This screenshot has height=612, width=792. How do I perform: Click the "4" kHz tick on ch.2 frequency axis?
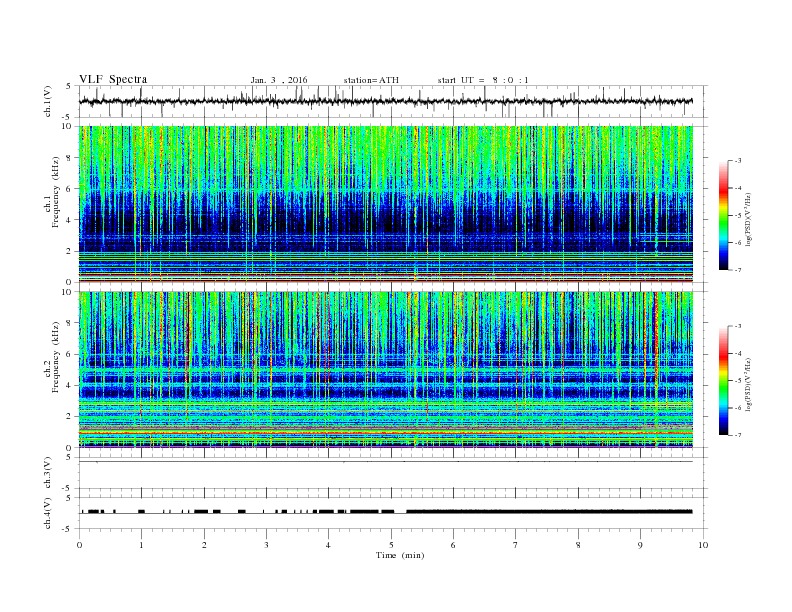click(70, 385)
